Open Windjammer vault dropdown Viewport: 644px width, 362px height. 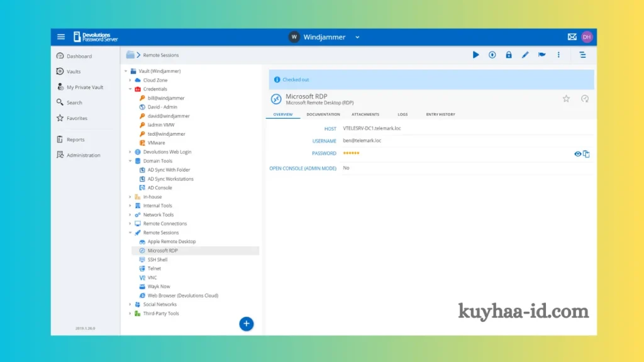pos(357,37)
